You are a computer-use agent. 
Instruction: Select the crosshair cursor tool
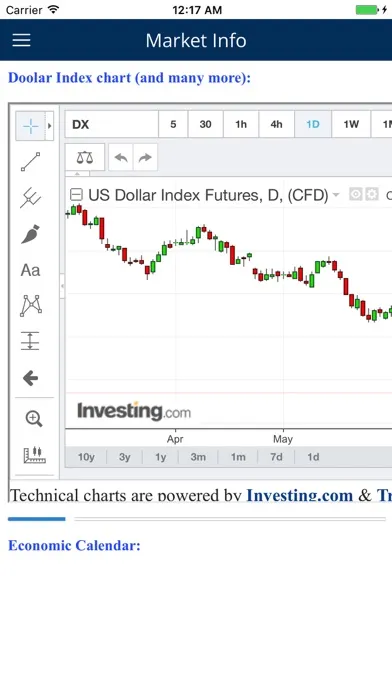(31, 126)
